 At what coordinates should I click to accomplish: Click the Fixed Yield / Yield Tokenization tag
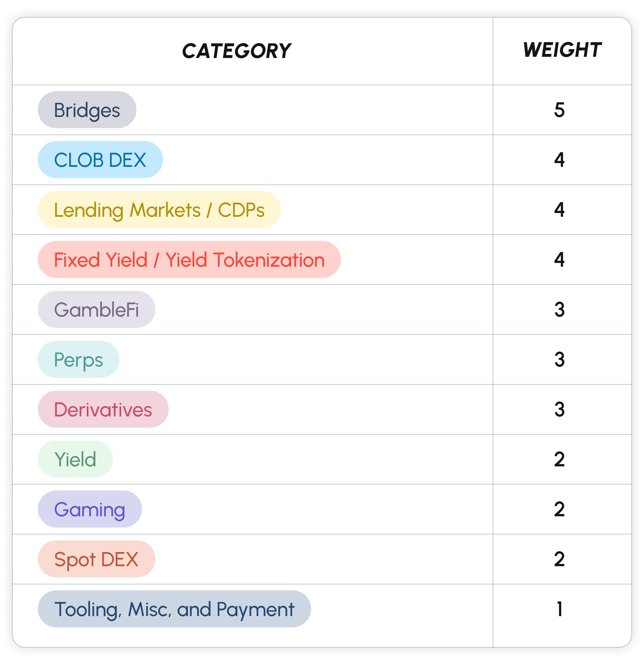coord(189,260)
